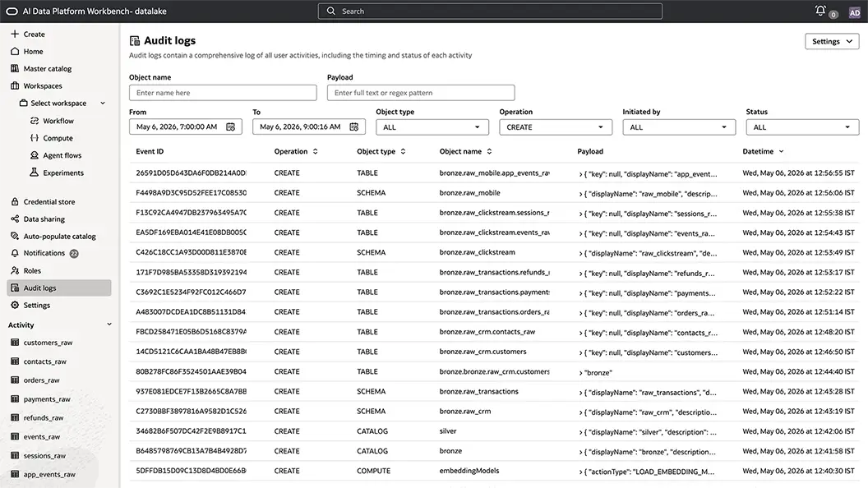Viewport: 868px width, 488px height.
Task: Click object name bronze.raw_mobile
Action: click(x=469, y=192)
